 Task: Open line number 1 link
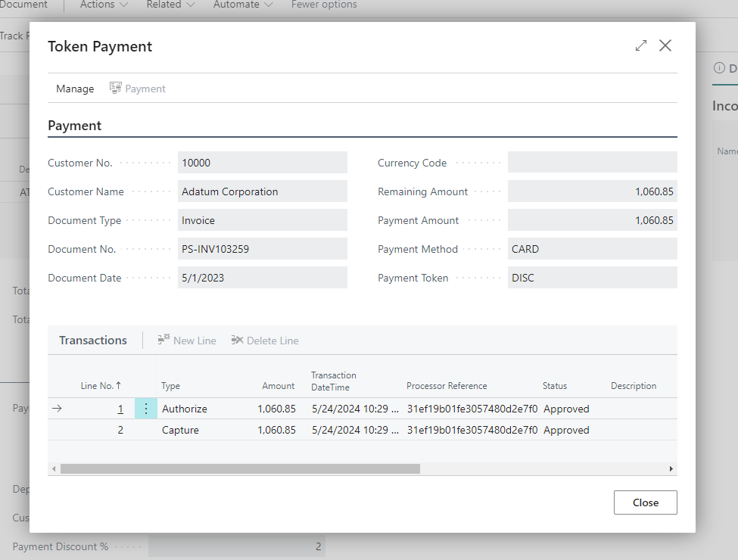coord(120,409)
